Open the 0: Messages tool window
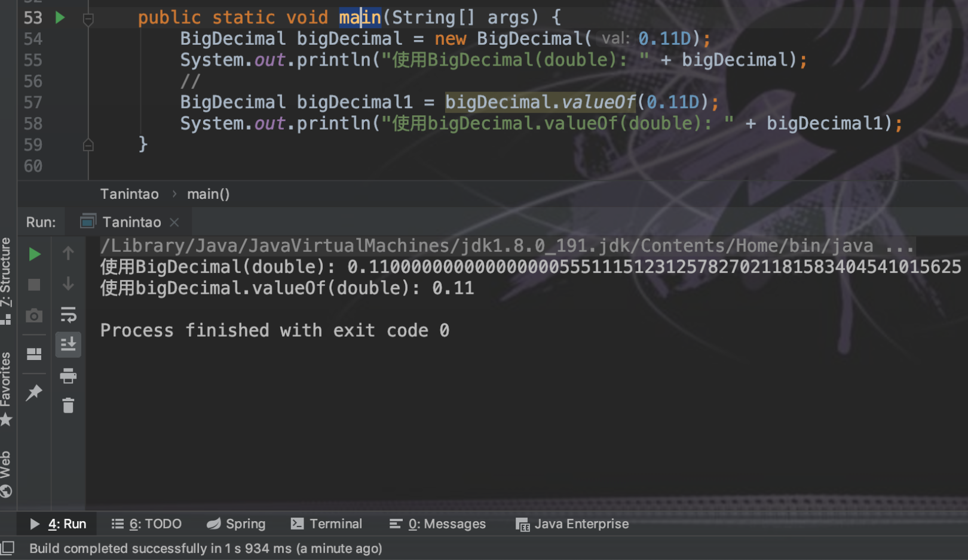Viewport: 968px width, 560px height. tap(437, 524)
